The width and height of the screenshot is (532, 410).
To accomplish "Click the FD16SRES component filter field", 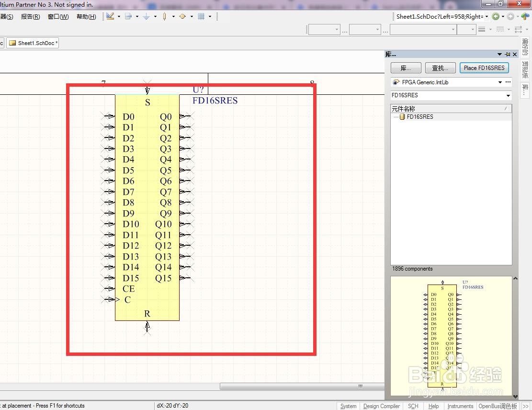I will click(448, 95).
